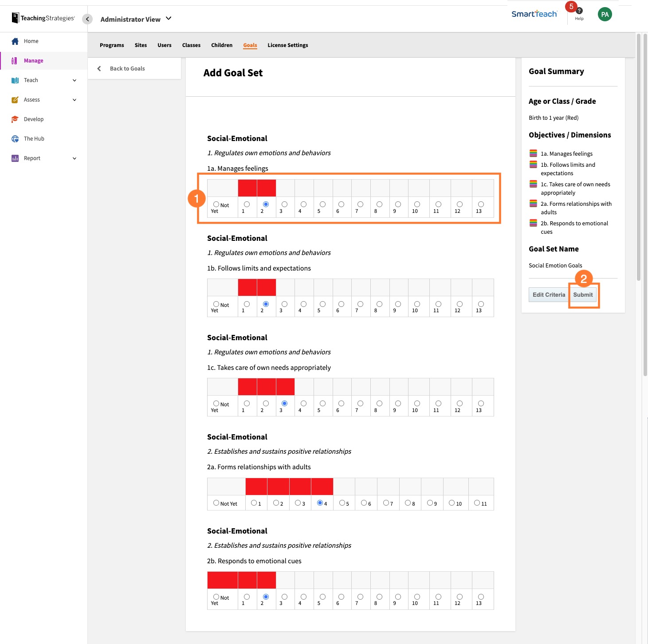Open the License Settings tab
Image resolution: width=648 pixels, height=644 pixels.
pos(287,45)
